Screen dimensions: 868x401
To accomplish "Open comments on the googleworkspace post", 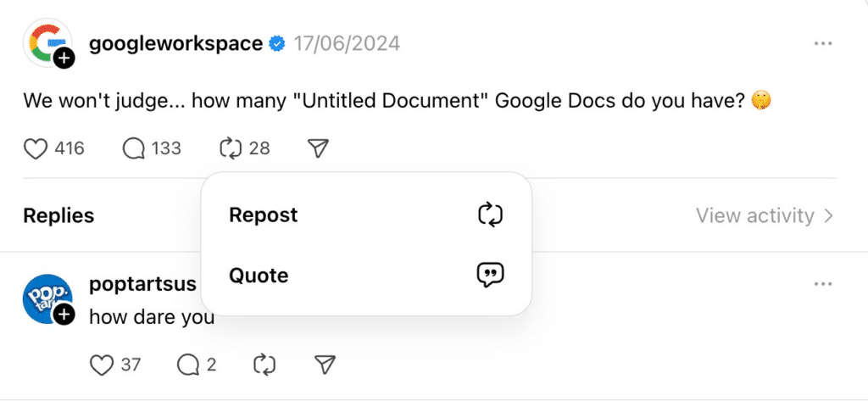I will 133,148.
